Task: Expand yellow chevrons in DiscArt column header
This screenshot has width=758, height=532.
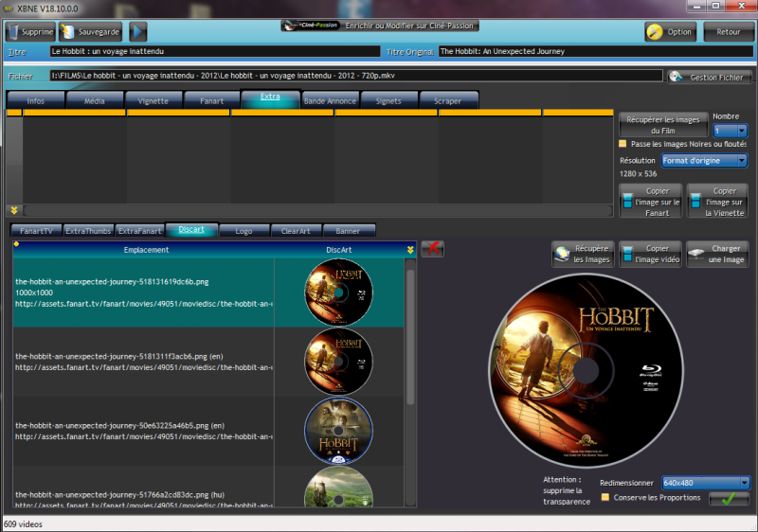Action: 410,250
